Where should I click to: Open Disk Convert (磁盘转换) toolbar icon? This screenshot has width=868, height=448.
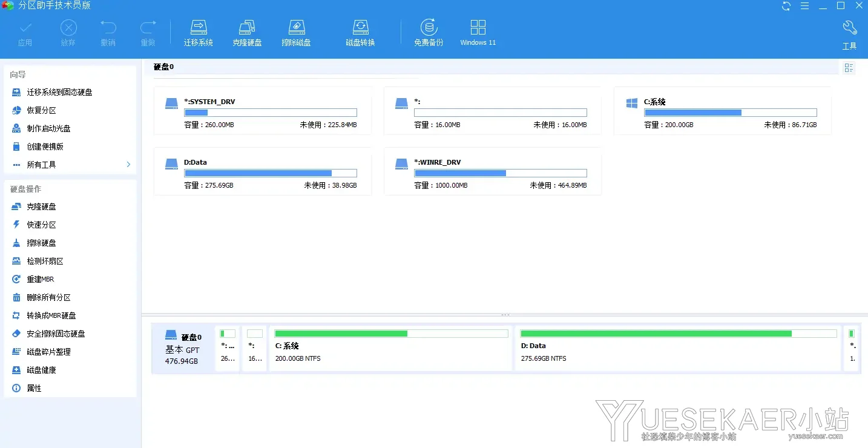[x=360, y=33]
